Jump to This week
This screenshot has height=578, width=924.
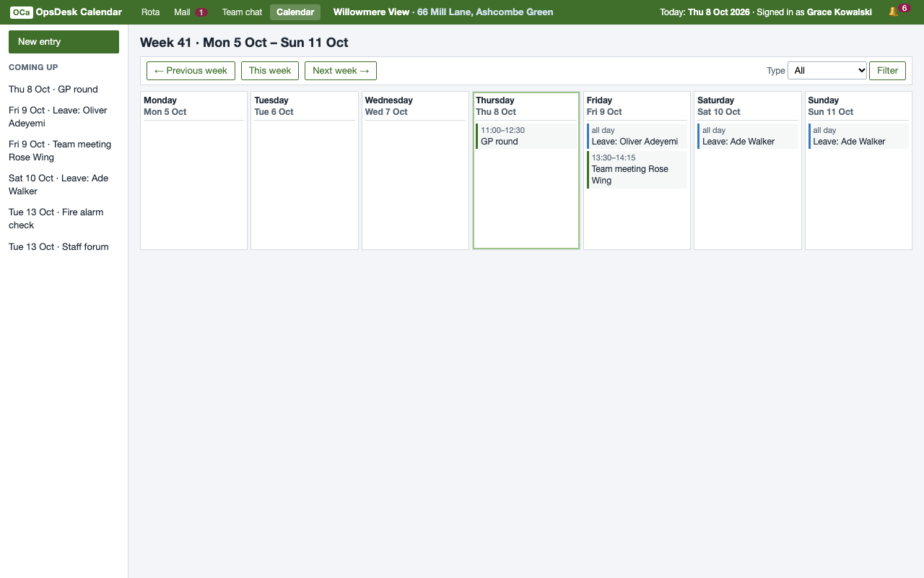[270, 71]
